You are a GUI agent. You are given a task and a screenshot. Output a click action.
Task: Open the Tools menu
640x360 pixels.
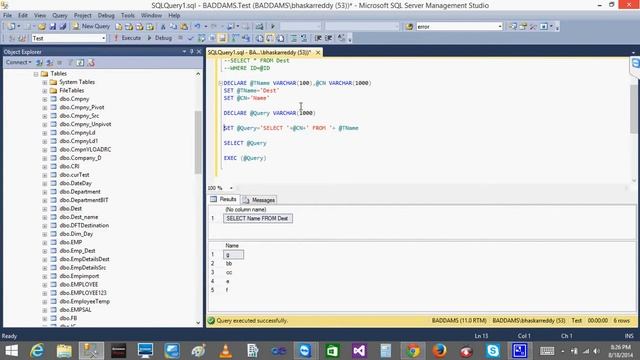127,15
